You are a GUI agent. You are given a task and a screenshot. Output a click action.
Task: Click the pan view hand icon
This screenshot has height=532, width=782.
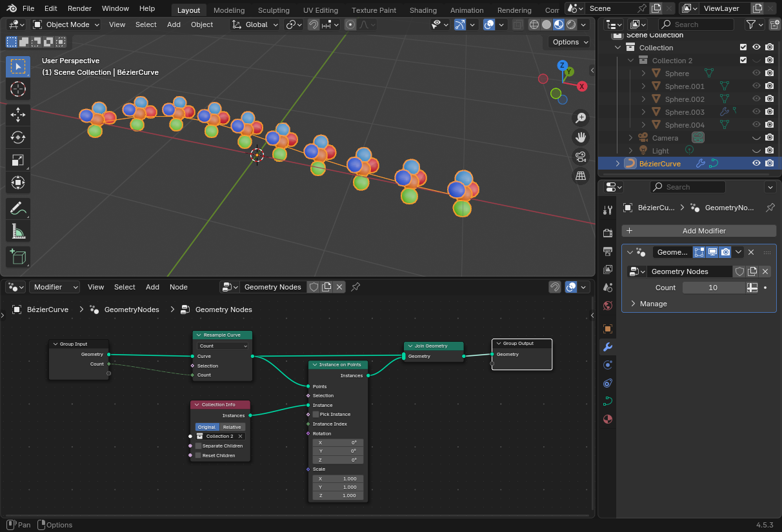click(581, 137)
